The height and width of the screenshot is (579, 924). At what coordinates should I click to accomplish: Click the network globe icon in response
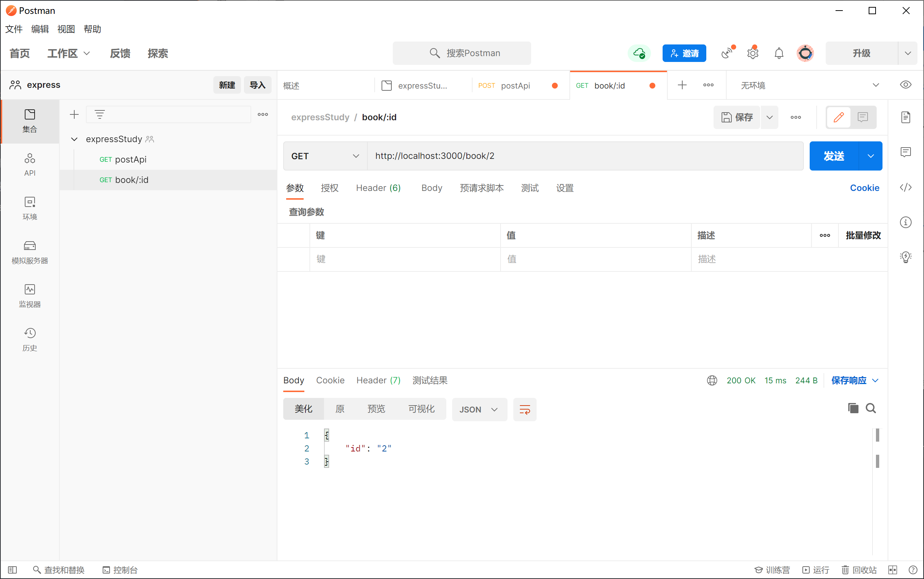click(x=712, y=380)
